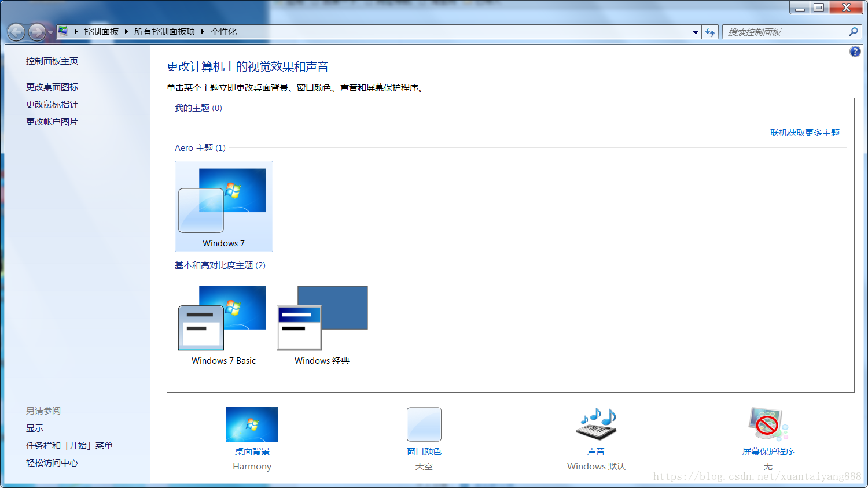
Task: Open address bar history dropdown arrow
Action: 696,32
